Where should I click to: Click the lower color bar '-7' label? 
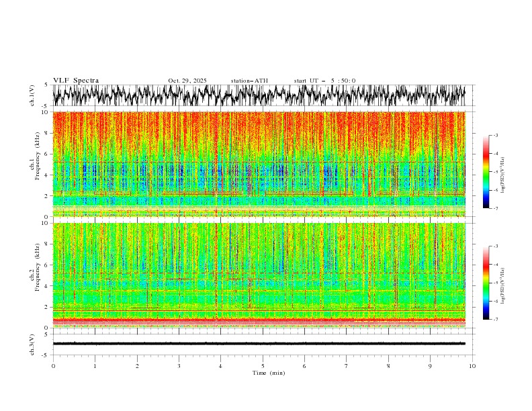(495, 319)
